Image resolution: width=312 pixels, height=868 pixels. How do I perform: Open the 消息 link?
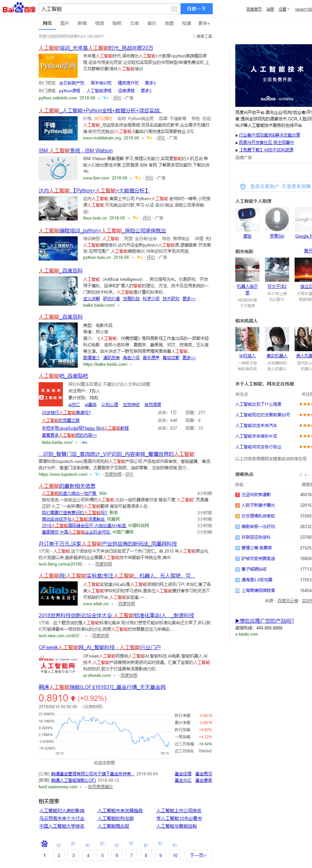coord(270,9)
